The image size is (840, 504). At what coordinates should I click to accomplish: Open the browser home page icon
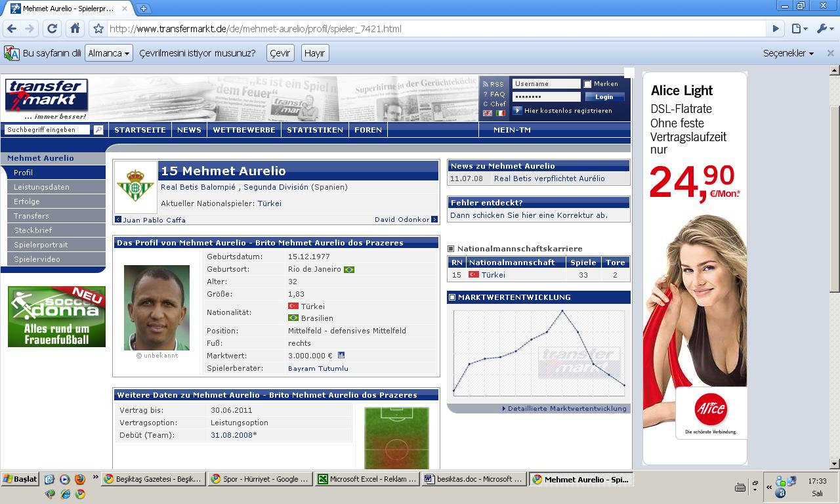pyautogui.click(x=75, y=29)
